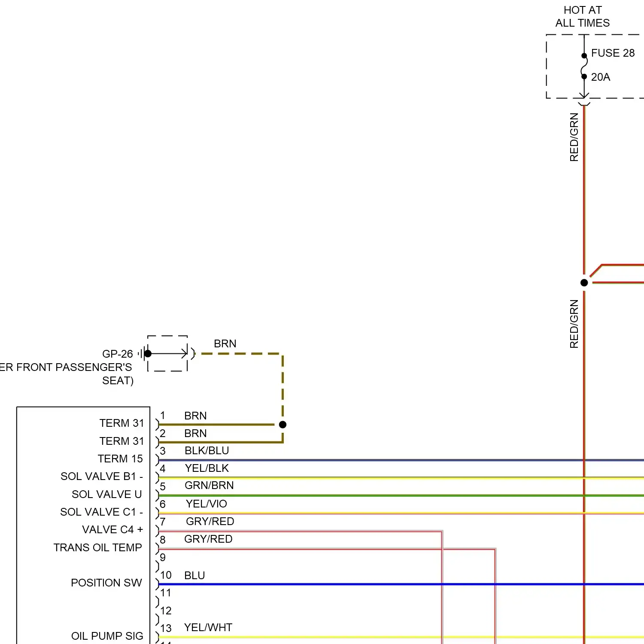644x644 pixels.
Task: Click the BLK/BLU wire label
Action: (207, 451)
